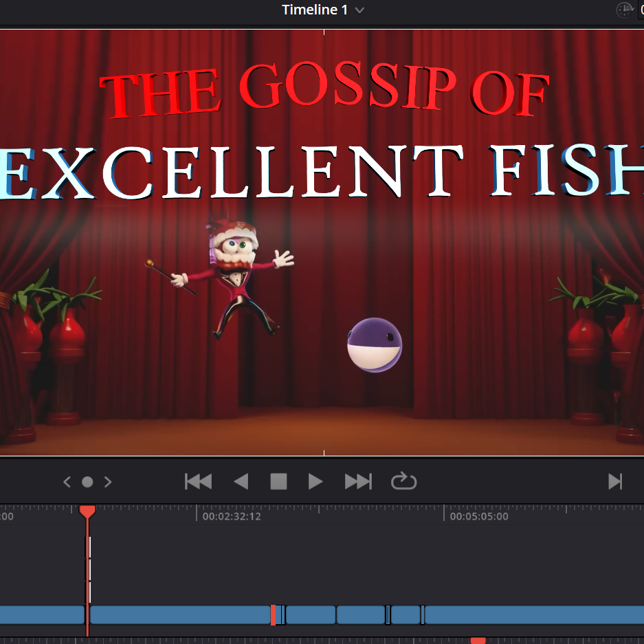Click the red marker on bottom mini timeline
This screenshot has height=644, width=644.
click(x=478, y=641)
